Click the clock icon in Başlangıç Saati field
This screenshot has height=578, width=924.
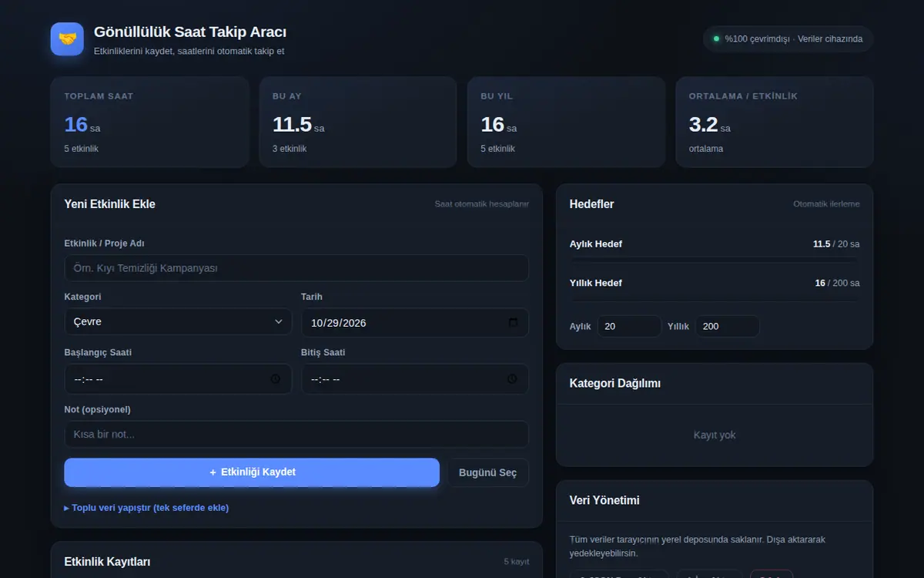click(x=276, y=379)
